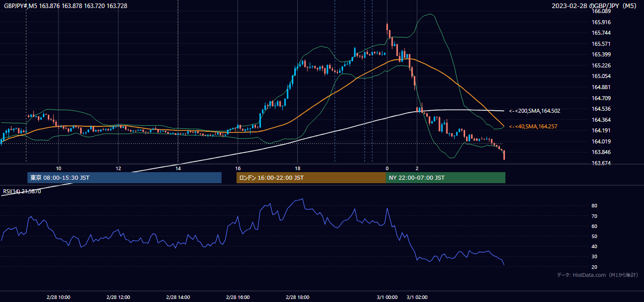Select the London 16:00-22:00 JST session bar

point(311,178)
